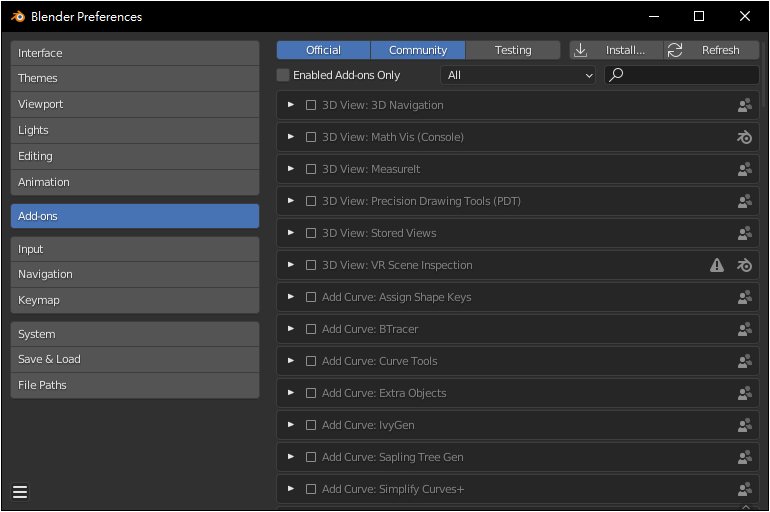The width and height of the screenshot is (770, 512).
Task: Open the hamburger preferences menu
Action: [x=20, y=491]
